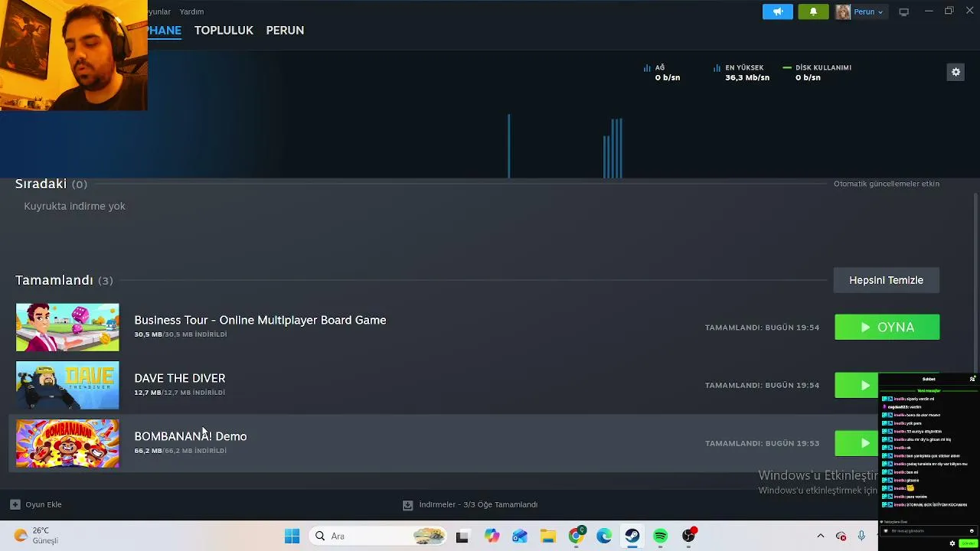The height and width of the screenshot is (551, 980).
Task: Click Otomatik güncellemeler etkin text
Action: (887, 184)
